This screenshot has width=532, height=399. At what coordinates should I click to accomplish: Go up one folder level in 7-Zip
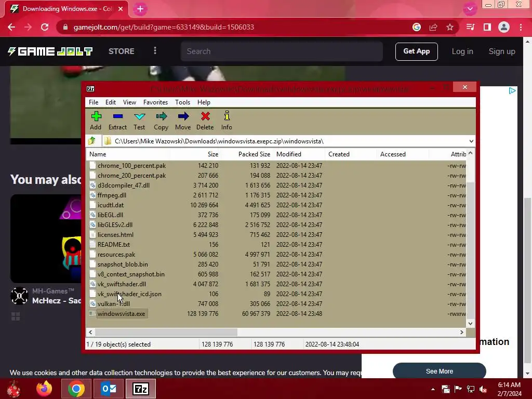pos(92,141)
